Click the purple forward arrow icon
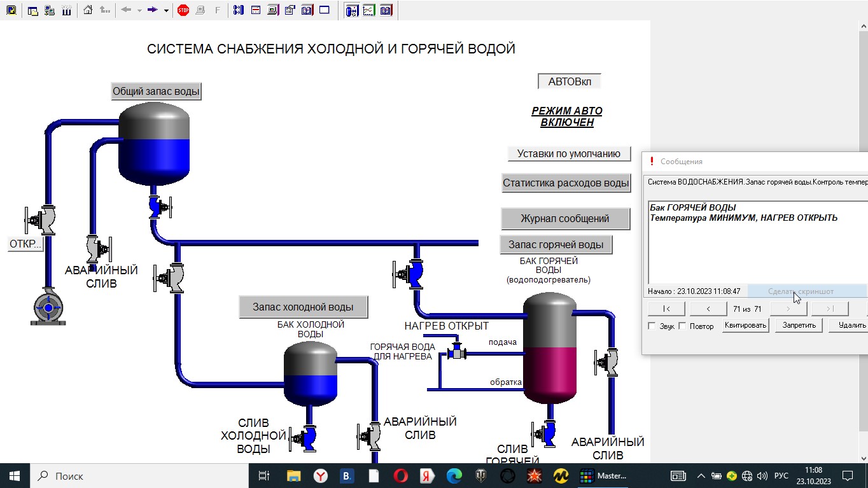This screenshot has height=488, width=868. coord(152,10)
